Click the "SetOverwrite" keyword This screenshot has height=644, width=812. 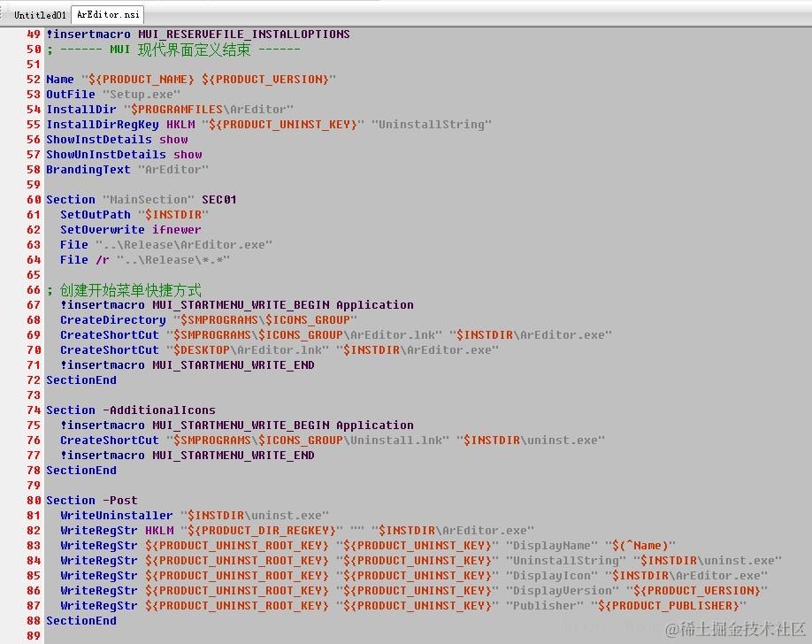tap(103, 229)
